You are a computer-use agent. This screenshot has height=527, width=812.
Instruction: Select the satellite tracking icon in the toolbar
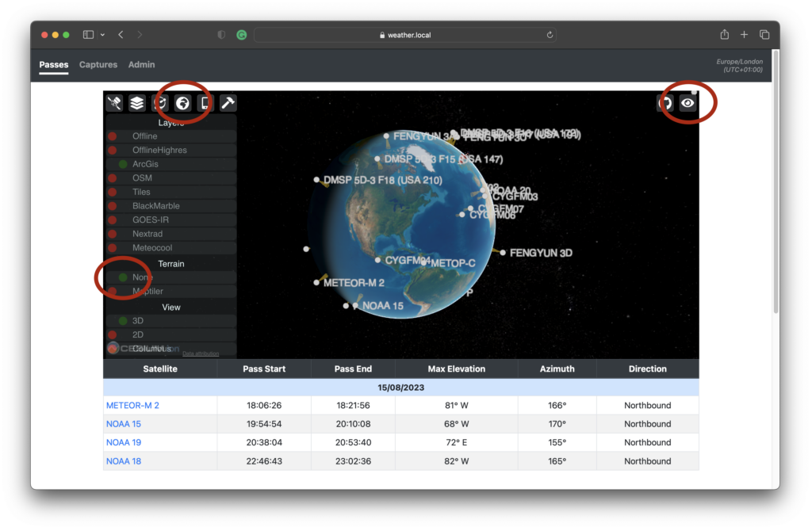[x=114, y=102]
